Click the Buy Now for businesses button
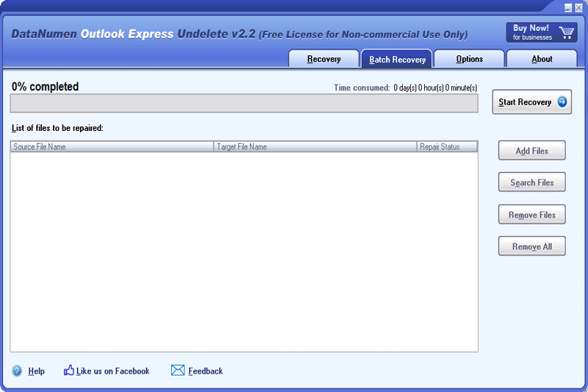This screenshot has width=588, height=392. pyautogui.click(x=541, y=32)
